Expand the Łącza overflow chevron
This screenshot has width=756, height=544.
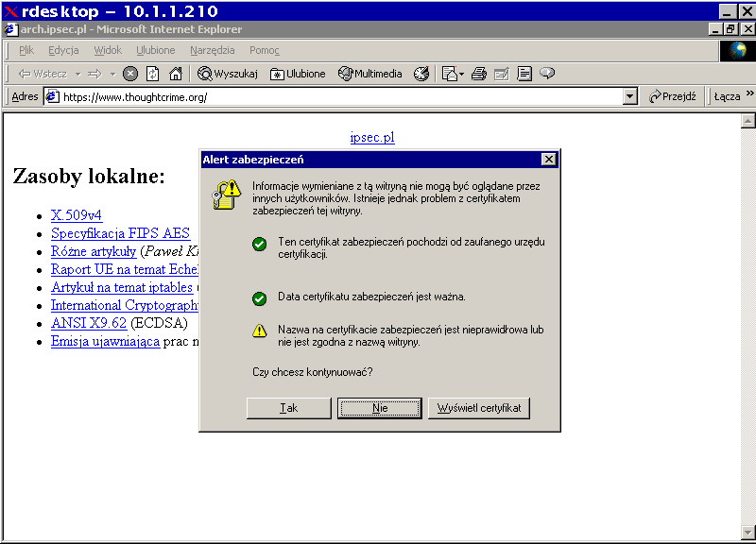click(x=749, y=93)
